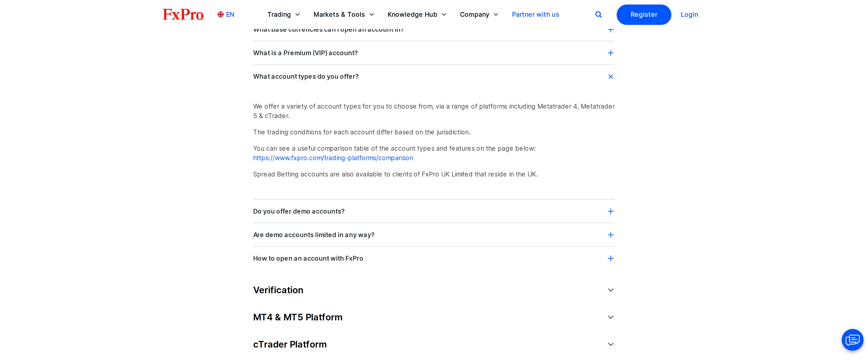Expand the Verification section

pyautogui.click(x=611, y=290)
